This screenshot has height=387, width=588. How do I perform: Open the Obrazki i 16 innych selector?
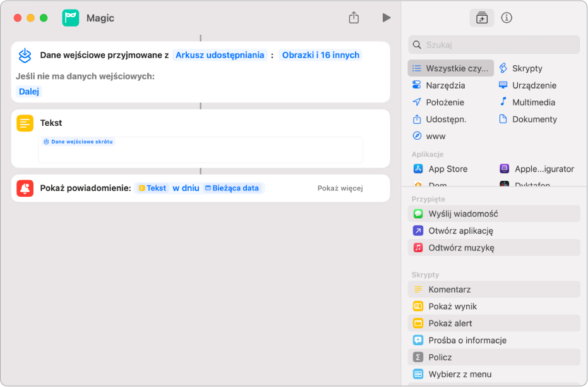click(x=321, y=55)
